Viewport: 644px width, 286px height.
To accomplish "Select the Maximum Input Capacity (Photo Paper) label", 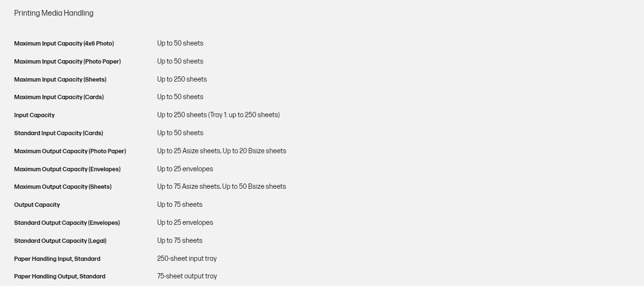I will coord(67,62).
